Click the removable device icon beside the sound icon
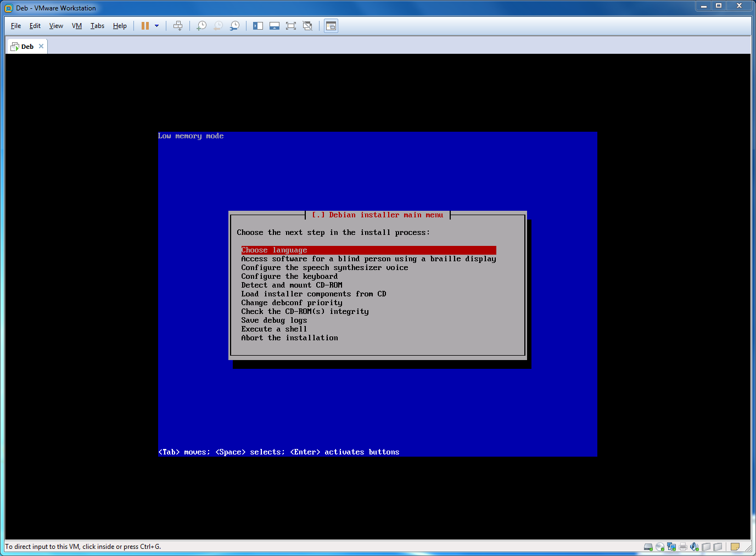Image resolution: width=756 pixels, height=556 pixels. (706, 547)
